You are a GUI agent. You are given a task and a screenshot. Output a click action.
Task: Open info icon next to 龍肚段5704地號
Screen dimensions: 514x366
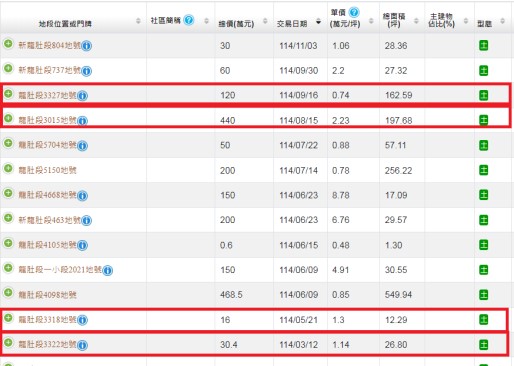(x=82, y=146)
